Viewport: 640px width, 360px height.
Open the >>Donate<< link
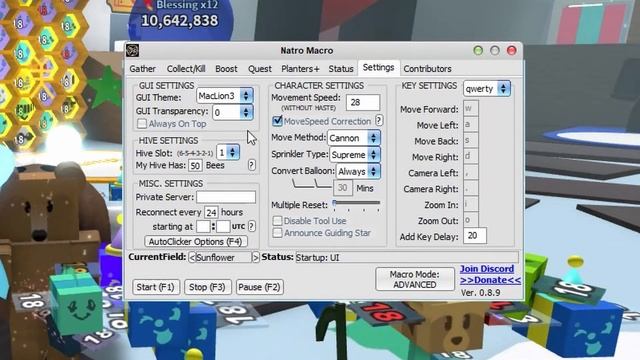click(491, 280)
